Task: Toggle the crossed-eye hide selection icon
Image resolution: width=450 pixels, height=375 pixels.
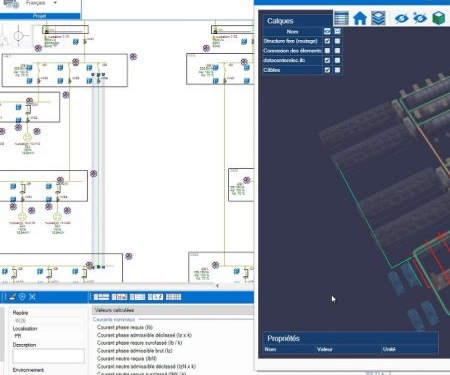Action: [x=401, y=18]
